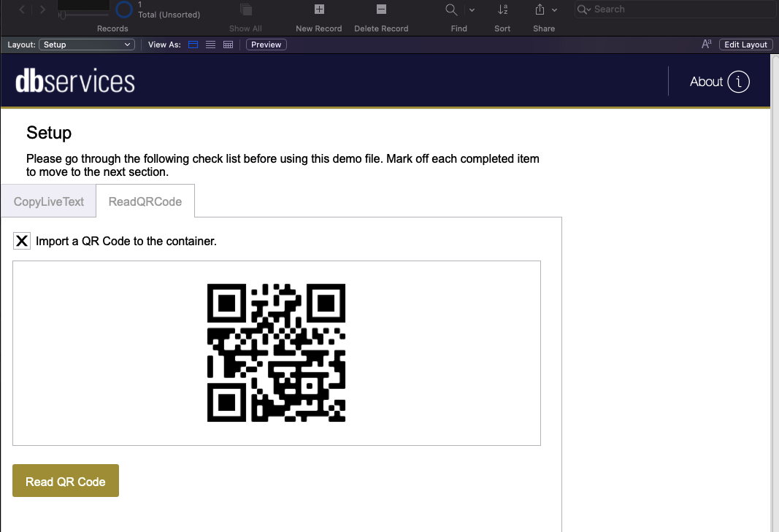The height and width of the screenshot is (532, 779).
Task: Click the Sort icon
Action: tap(502, 9)
